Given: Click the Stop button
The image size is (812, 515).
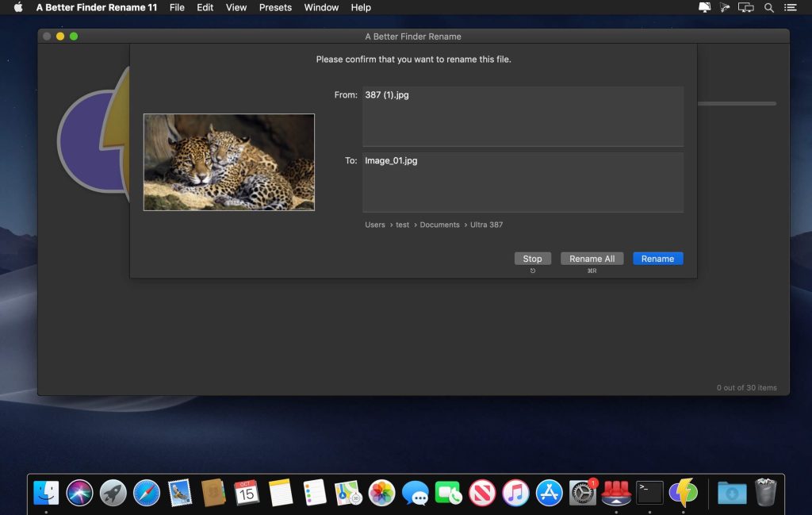Looking at the screenshot, I should pos(532,259).
